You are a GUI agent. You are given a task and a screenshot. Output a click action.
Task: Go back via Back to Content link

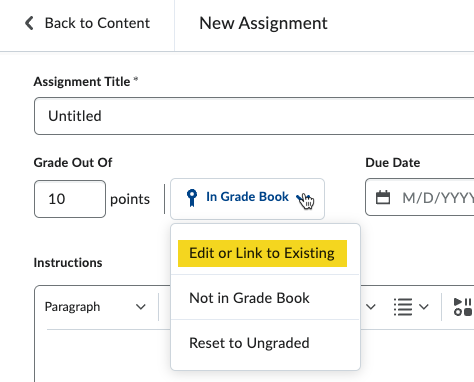coord(87,23)
